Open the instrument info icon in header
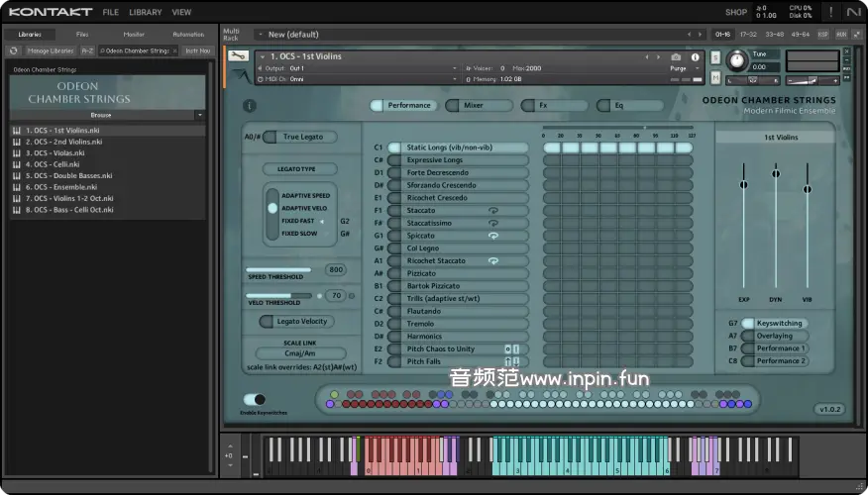 pyautogui.click(x=697, y=57)
